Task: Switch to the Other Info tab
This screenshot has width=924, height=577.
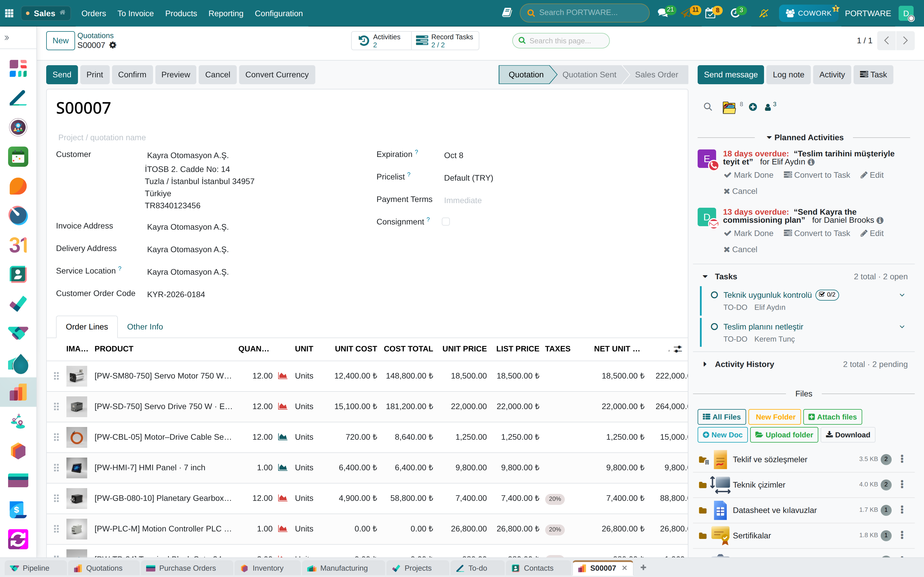Action: tap(145, 327)
